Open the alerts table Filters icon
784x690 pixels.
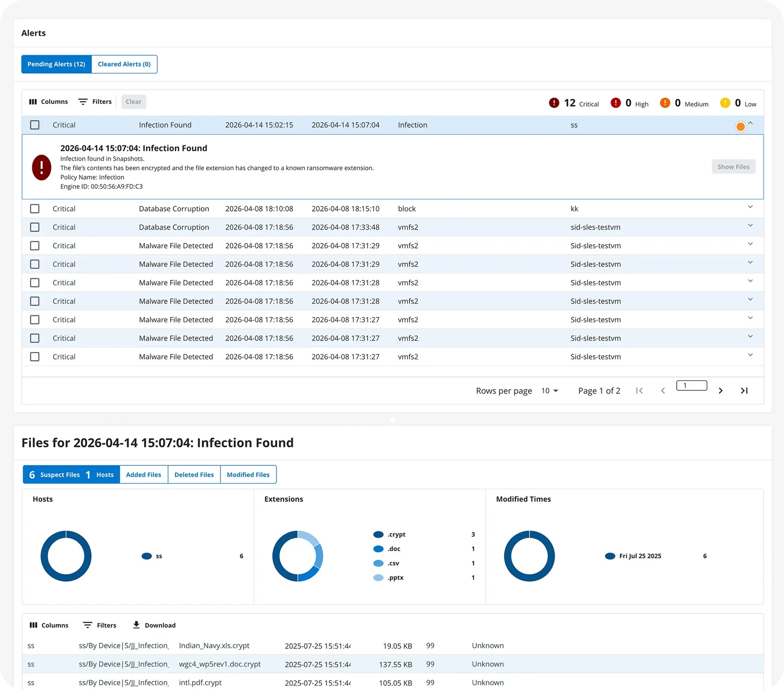(83, 102)
